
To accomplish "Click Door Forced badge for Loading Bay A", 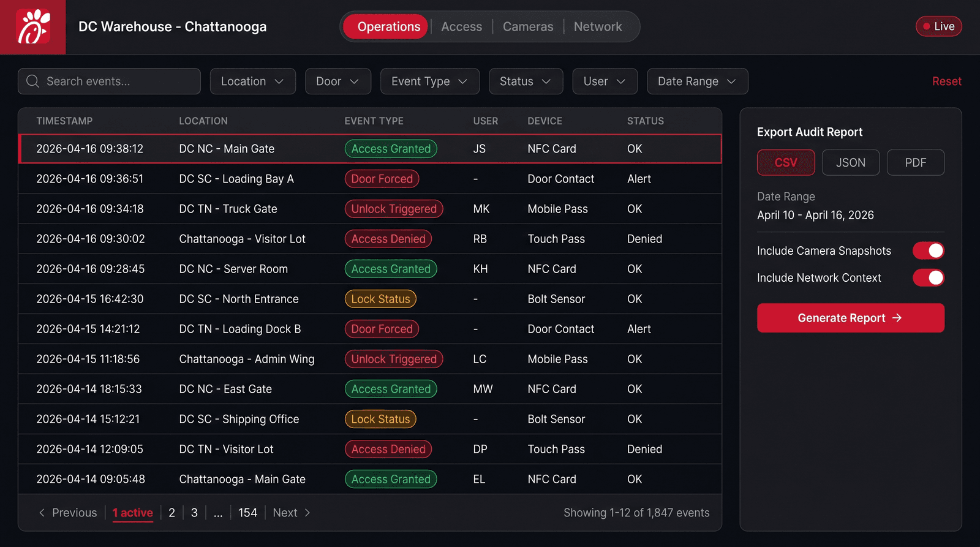I will point(382,179).
